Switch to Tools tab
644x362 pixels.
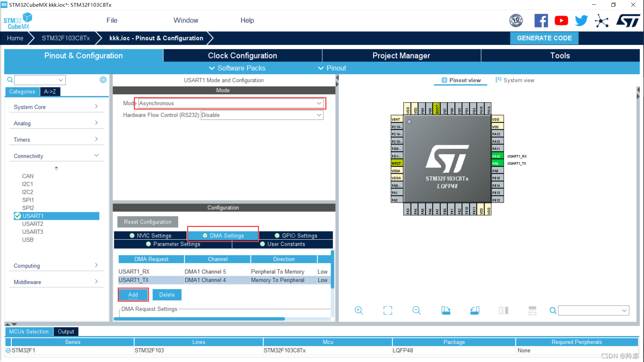560,56
